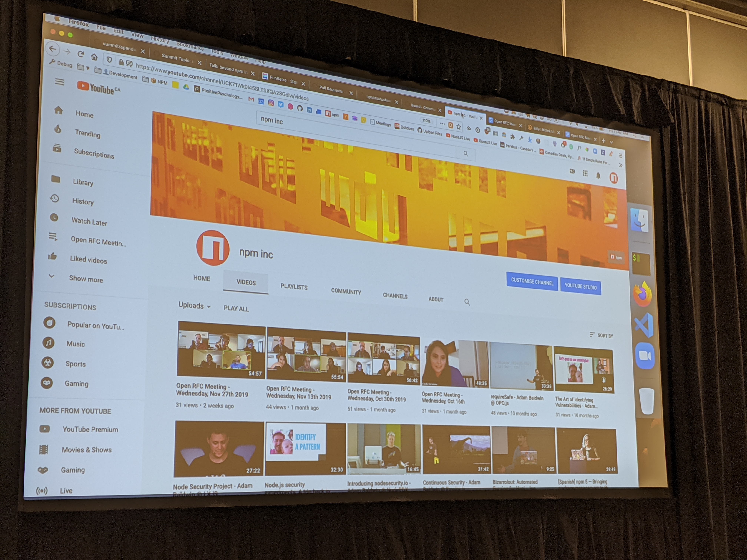Open Zoom from the Dock

coord(645,356)
